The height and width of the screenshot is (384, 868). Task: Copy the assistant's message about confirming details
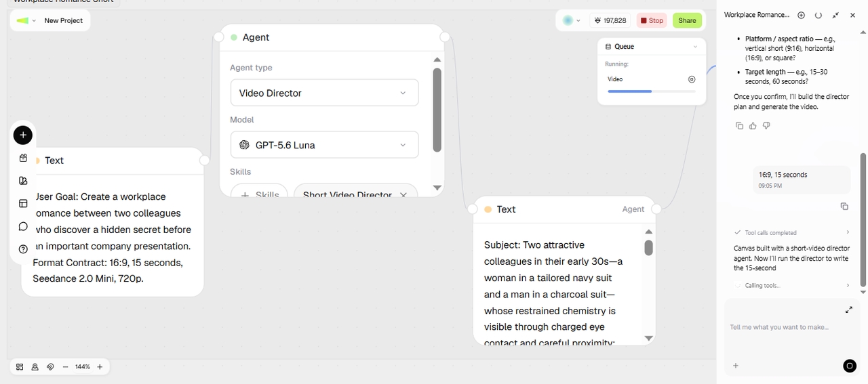pos(739,126)
